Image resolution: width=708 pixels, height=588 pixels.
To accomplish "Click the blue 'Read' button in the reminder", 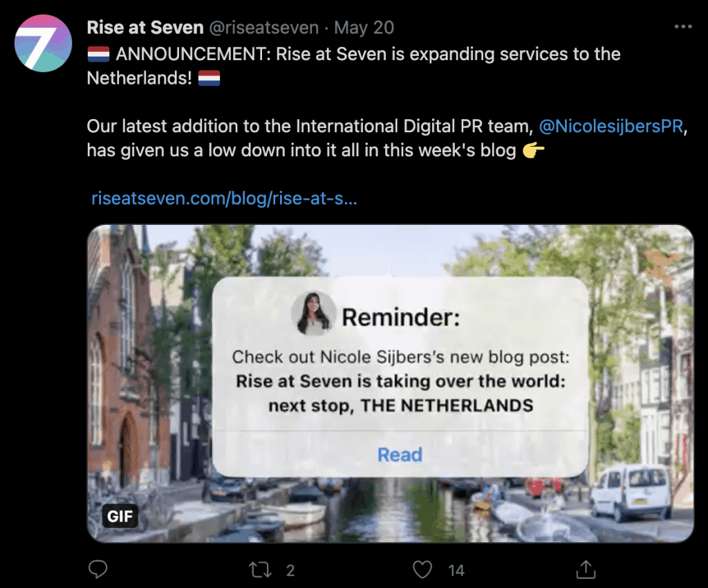I will [400, 454].
